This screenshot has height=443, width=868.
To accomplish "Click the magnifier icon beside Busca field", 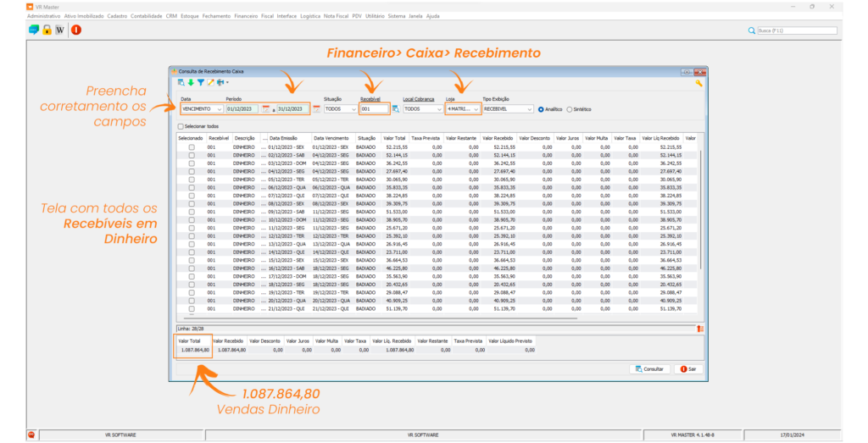I will pos(751,31).
